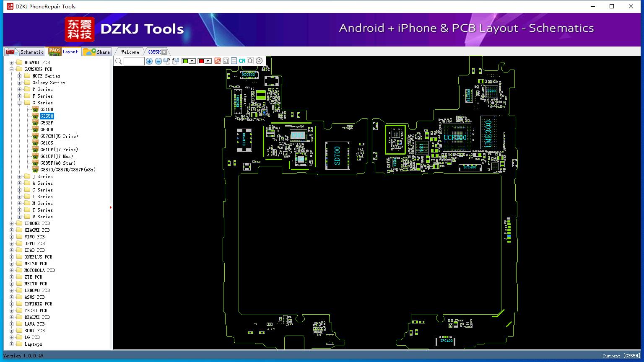644x362 pixels.
Task: Click the omega resistance icon
Action: coord(250,61)
